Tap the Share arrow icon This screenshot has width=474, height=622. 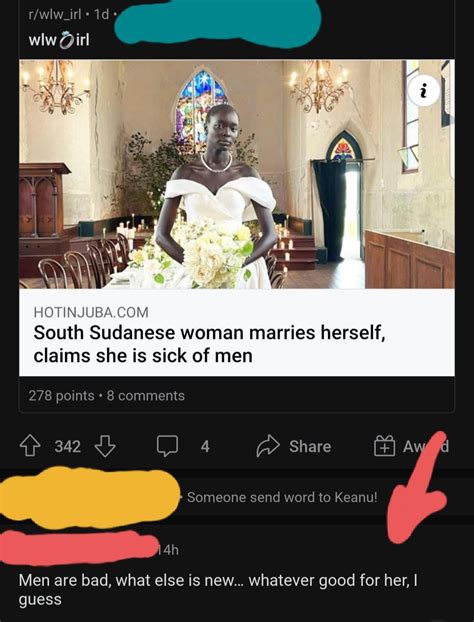269,447
